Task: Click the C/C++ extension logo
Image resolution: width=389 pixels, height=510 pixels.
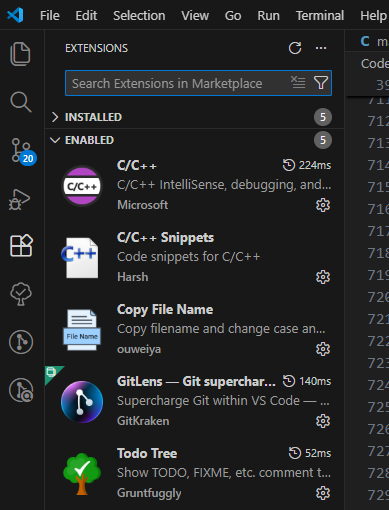Action: (82, 186)
